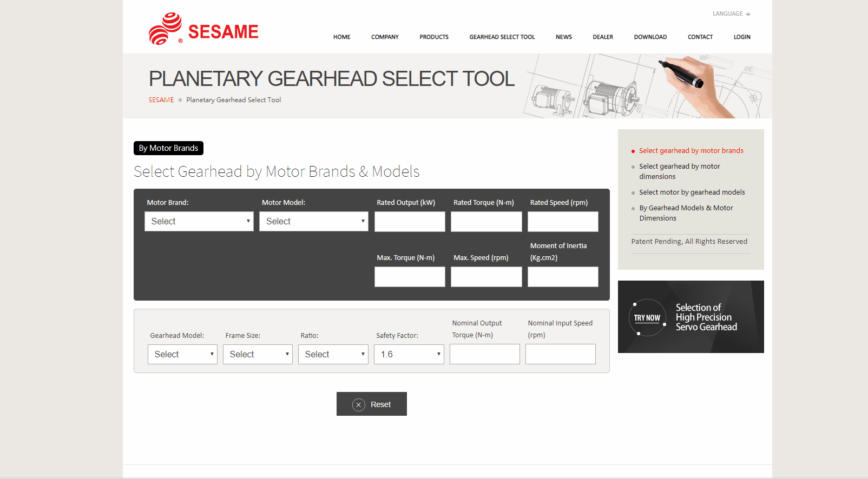Click the Nominal Input Speed field
Image resolution: width=868 pixels, height=479 pixels.
tap(561, 354)
